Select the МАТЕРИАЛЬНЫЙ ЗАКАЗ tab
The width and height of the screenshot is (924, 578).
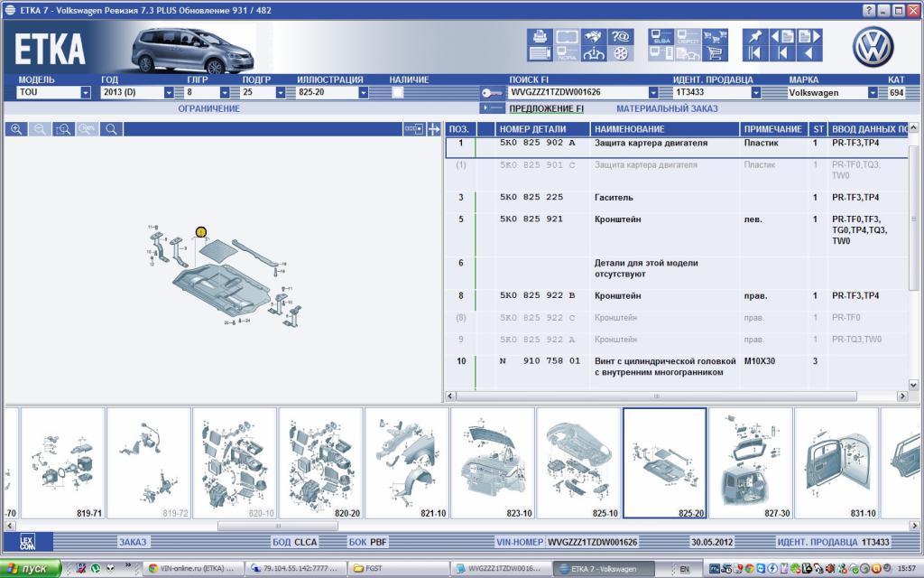[x=667, y=108]
